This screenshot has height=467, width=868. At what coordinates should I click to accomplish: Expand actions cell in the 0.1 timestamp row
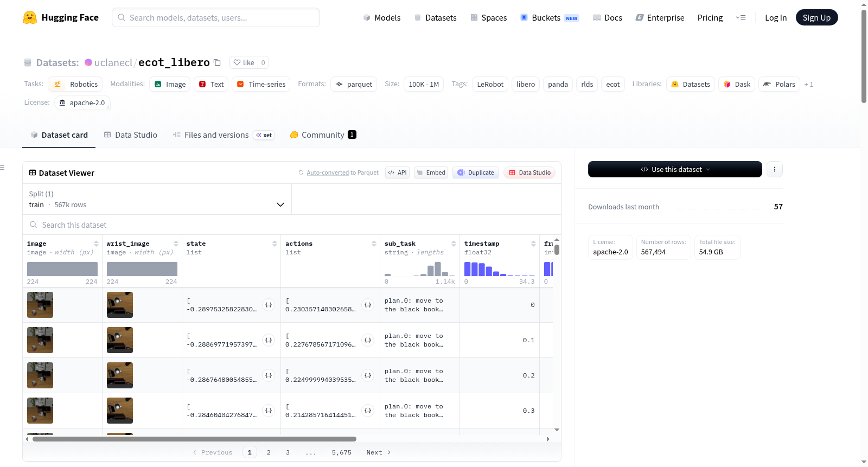[368, 340]
